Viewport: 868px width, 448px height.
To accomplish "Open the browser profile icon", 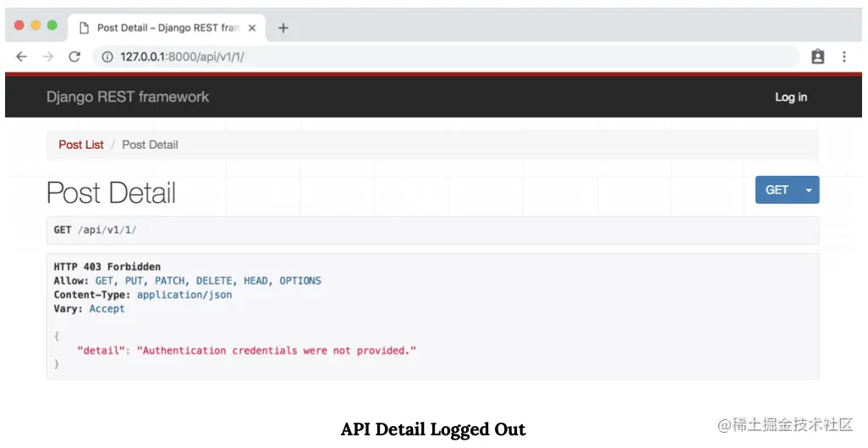I will pos(817,57).
